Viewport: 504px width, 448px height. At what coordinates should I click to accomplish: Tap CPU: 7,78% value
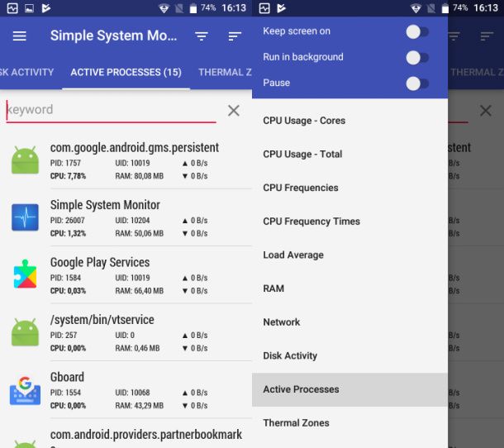[68, 176]
